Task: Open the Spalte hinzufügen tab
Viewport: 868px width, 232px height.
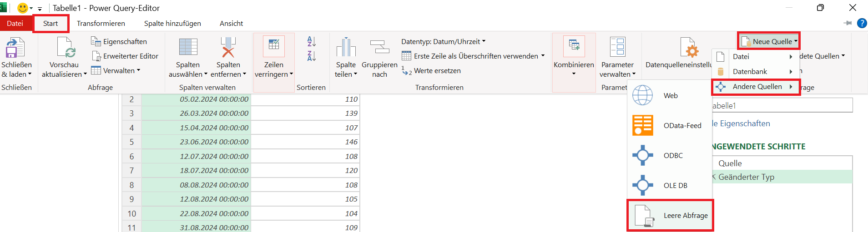Action: [x=172, y=23]
